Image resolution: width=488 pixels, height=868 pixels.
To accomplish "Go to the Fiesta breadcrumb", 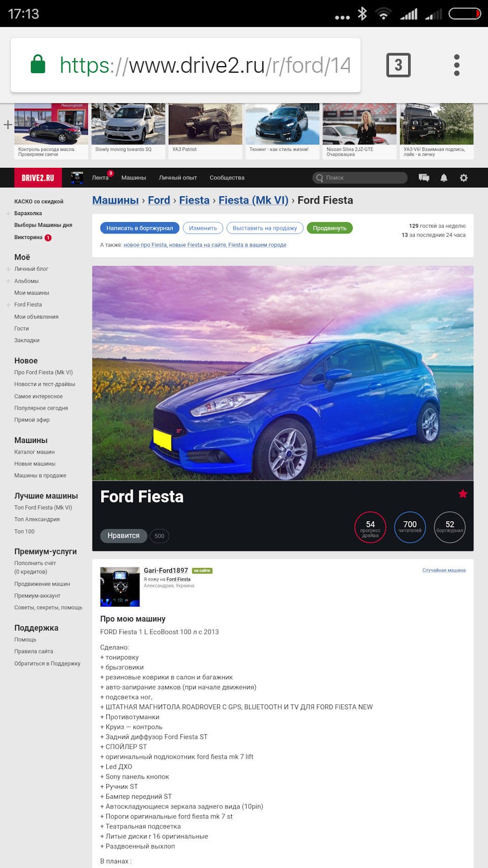I will 194,200.
